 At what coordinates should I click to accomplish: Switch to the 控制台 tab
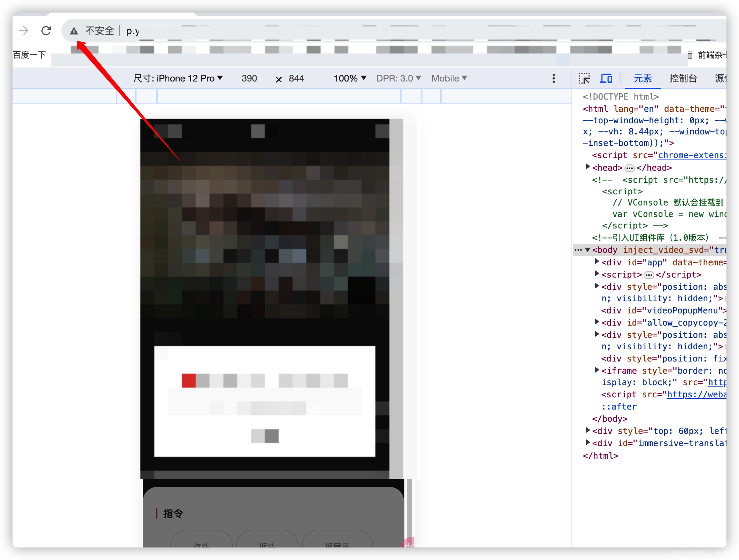[x=683, y=78]
